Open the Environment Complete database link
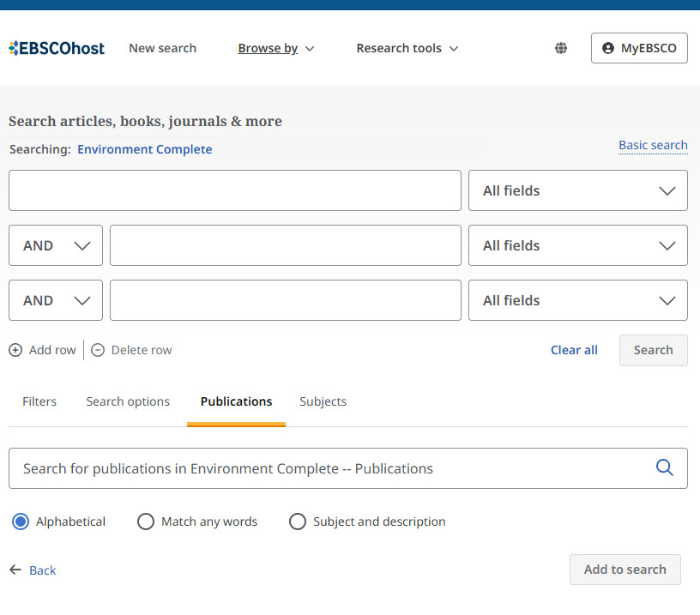 pos(145,149)
